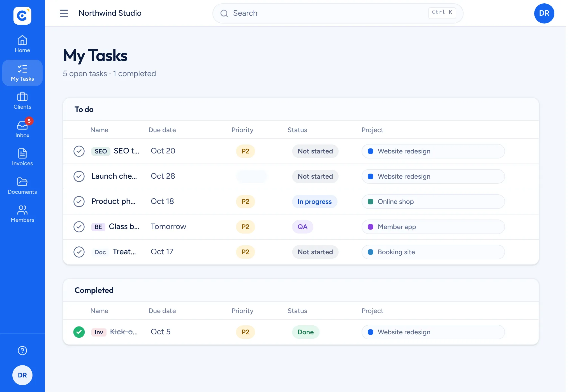The height and width of the screenshot is (392, 574).
Task: Uncheck the completed Kick-o... task
Action: click(79, 332)
